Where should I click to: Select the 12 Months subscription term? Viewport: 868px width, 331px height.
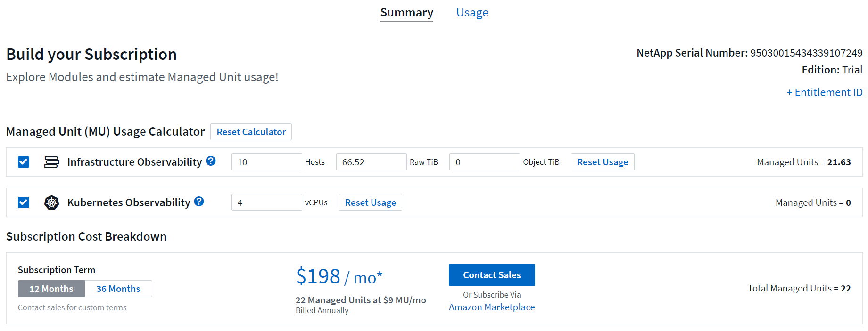(51, 289)
